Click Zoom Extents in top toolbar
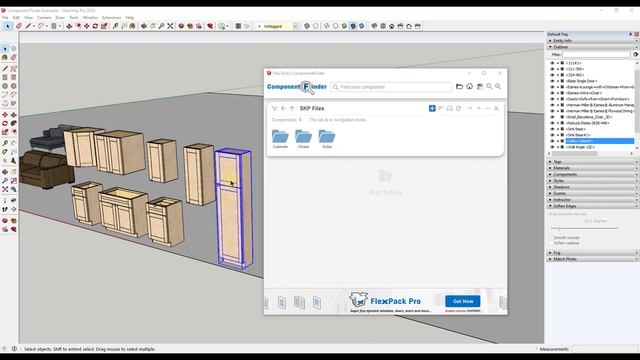This screenshot has width=640, height=360. pos(170,26)
